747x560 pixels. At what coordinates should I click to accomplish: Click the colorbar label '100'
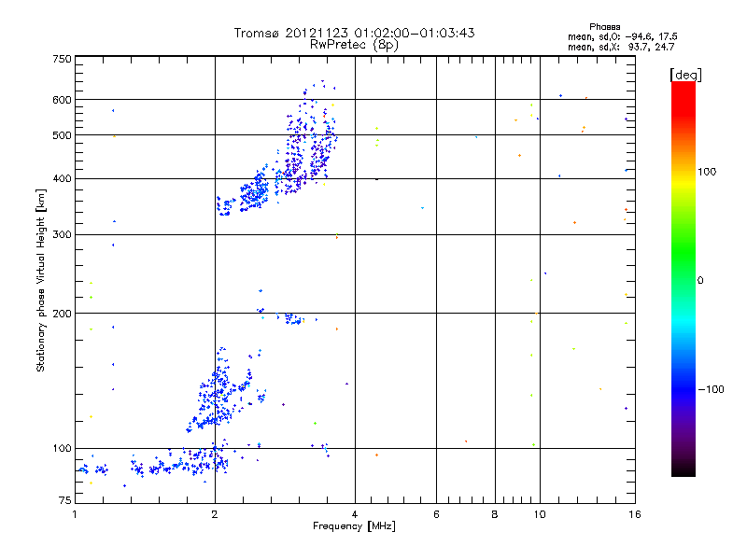pyautogui.click(x=707, y=172)
